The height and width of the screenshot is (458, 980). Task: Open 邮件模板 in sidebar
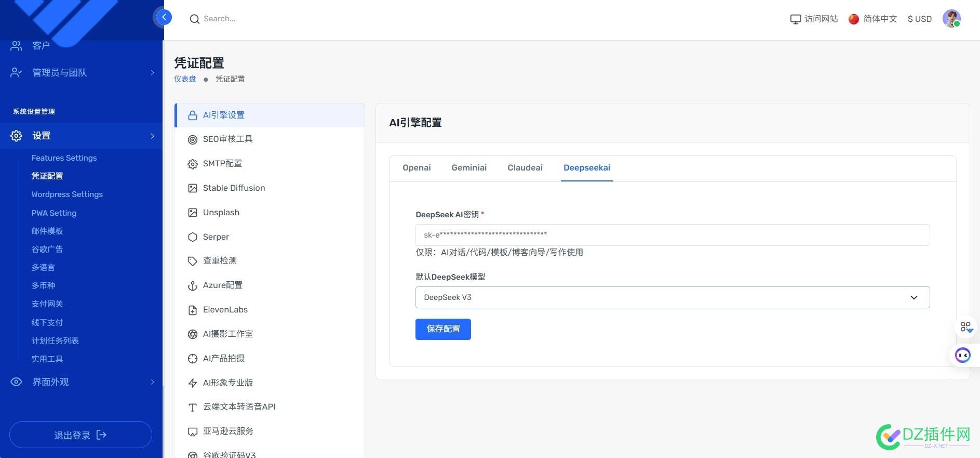(x=47, y=231)
